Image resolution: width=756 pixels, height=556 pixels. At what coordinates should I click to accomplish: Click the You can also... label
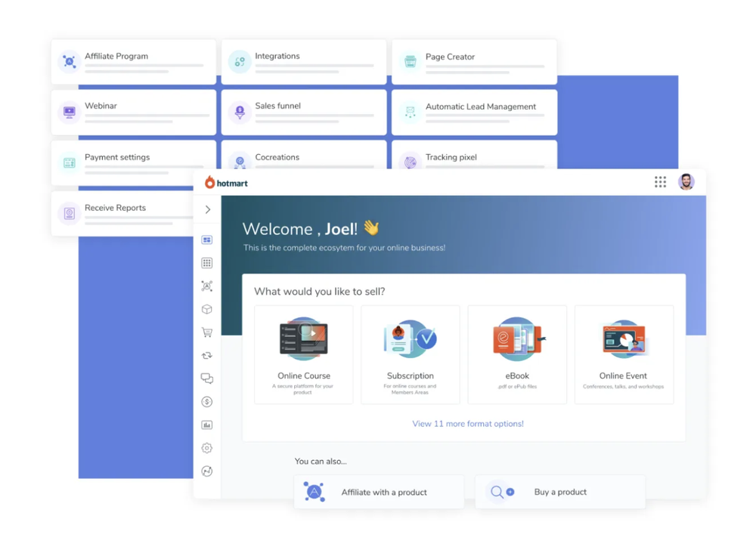[321, 462]
